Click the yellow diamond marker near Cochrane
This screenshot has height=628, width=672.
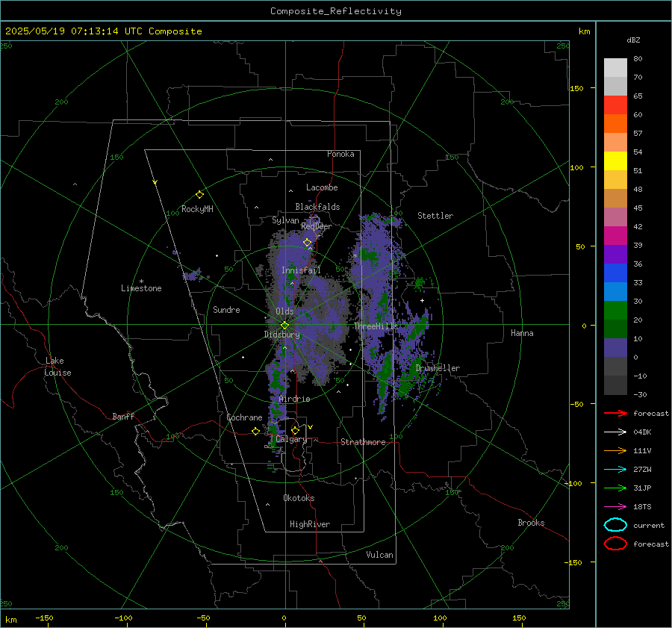click(255, 431)
